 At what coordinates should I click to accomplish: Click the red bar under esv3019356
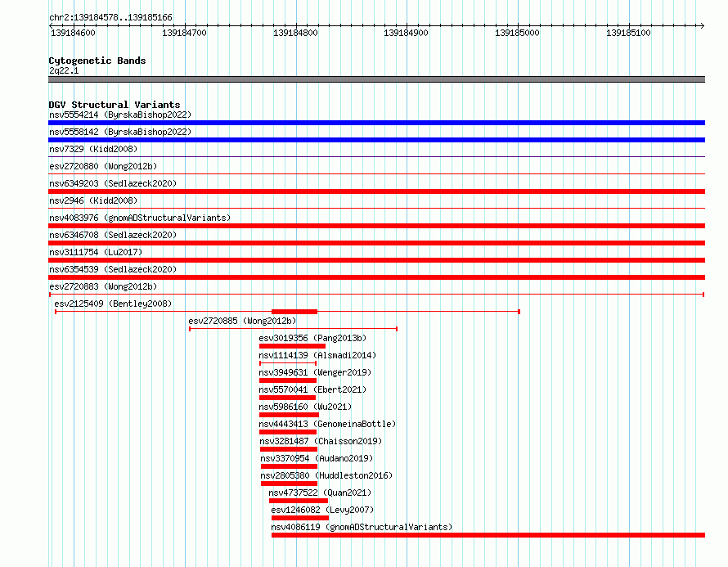(293, 346)
